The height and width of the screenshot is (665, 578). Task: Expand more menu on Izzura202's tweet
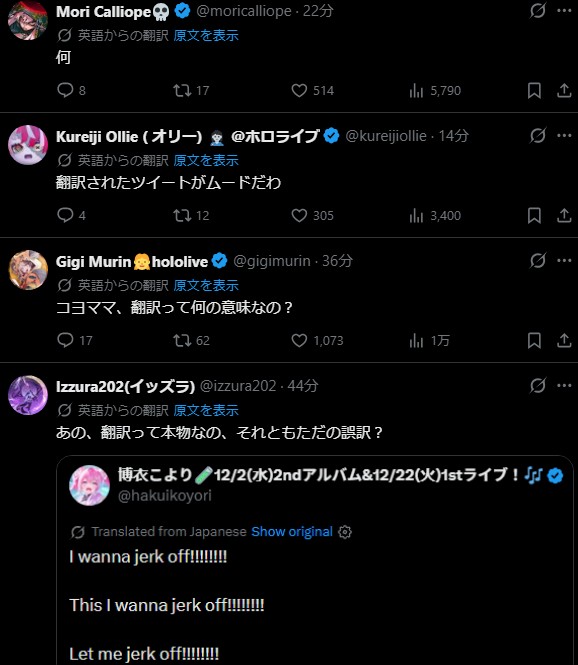pos(564,386)
